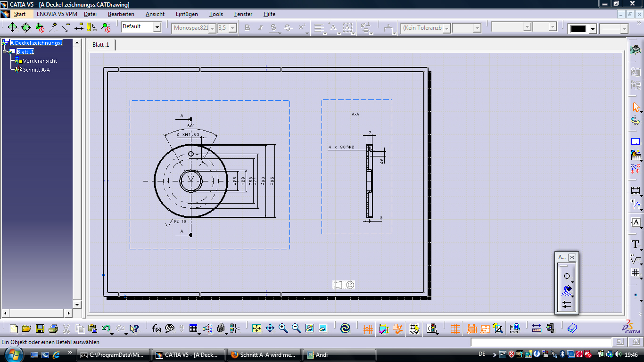Image resolution: width=644 pixels, height=362 pixels.
Task: Click the center line crosshair icon in floating palette
Action: [567, 276]
